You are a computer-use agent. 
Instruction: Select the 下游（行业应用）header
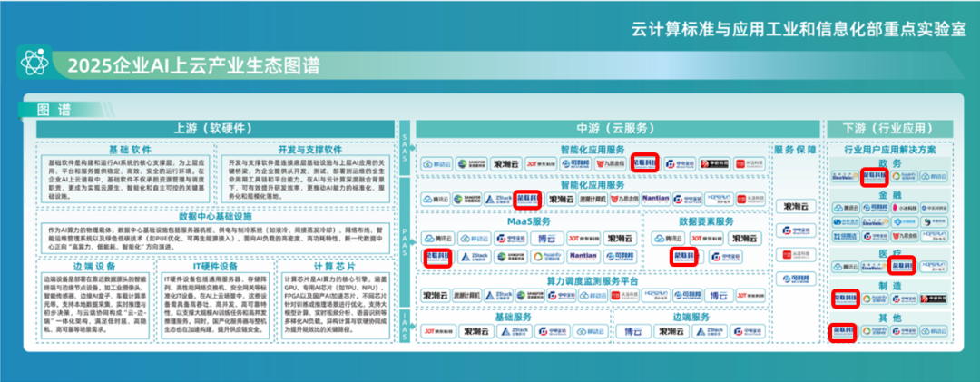[x=890, y=129]
